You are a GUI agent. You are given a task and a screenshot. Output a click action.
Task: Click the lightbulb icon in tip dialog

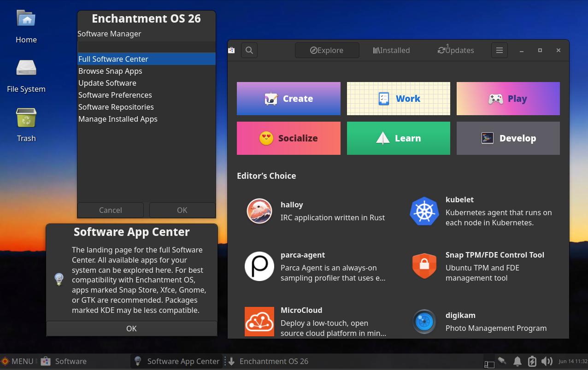click(59, 279)
